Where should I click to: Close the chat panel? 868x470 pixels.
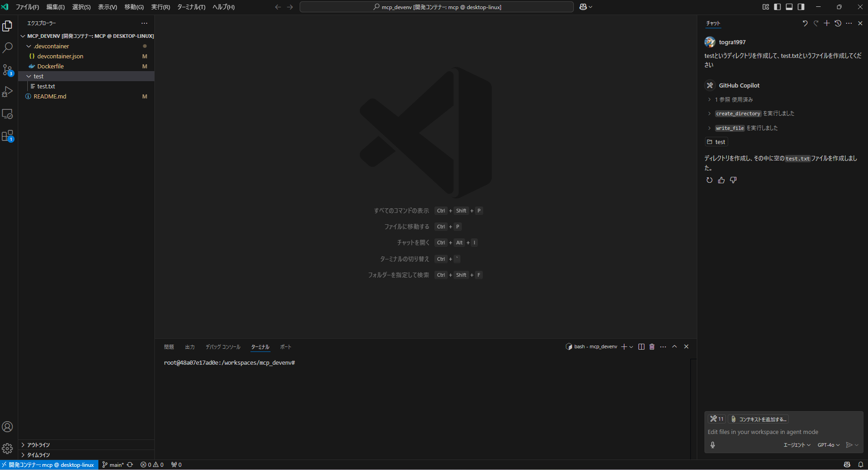[860, 23]
